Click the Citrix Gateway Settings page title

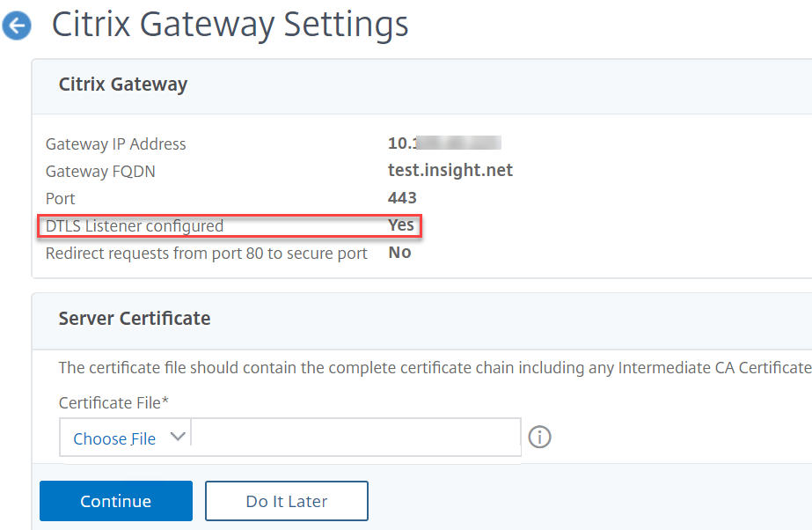click(x=230, y=25)
